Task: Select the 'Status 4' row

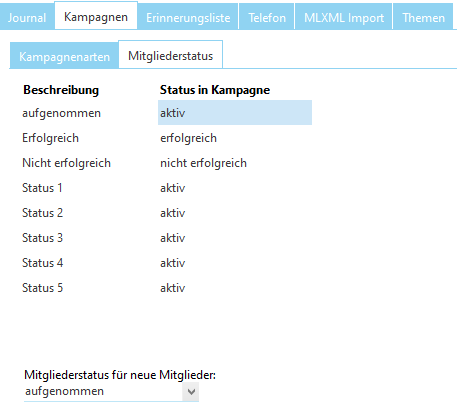Action: click(42, 263)
